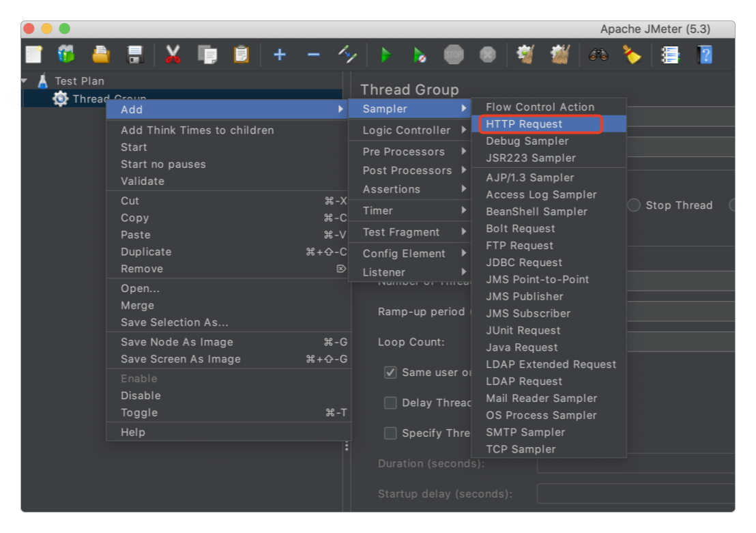756x533 pixels.
Task: Select JDBC Request sampler
Action: [x=549, y=262]
